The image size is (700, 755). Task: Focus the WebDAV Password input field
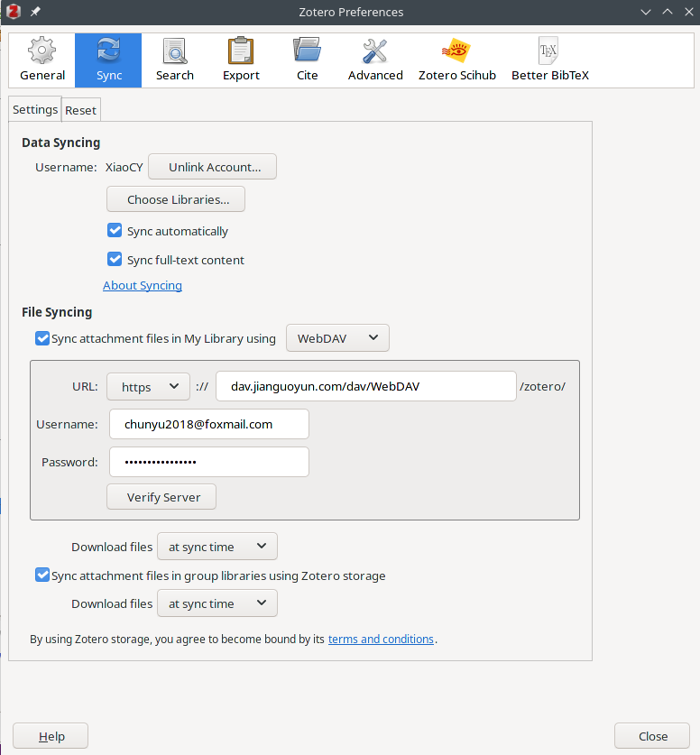click(x=209, y=462)
